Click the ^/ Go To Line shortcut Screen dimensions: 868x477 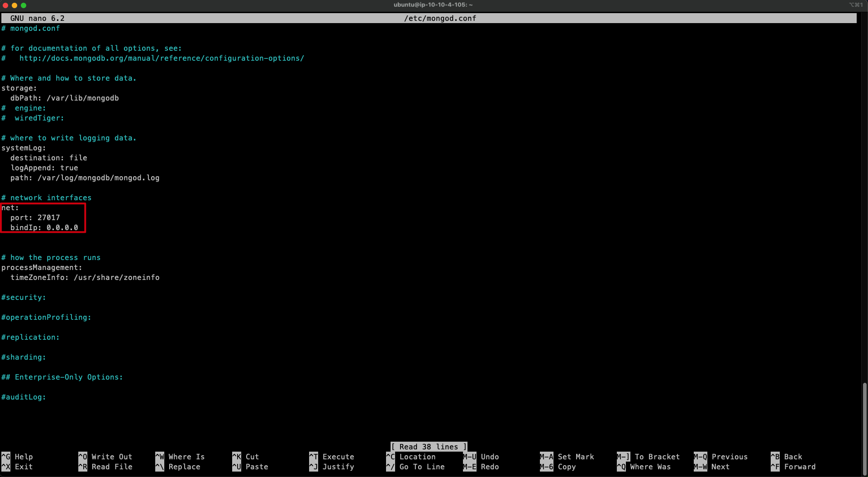tap(415, 467)
